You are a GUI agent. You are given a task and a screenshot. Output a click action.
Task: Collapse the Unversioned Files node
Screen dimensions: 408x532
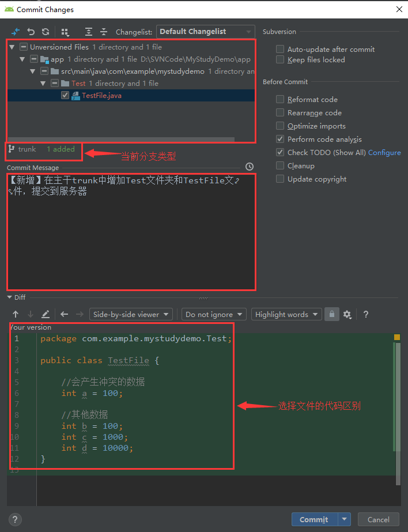click(12, 47)
